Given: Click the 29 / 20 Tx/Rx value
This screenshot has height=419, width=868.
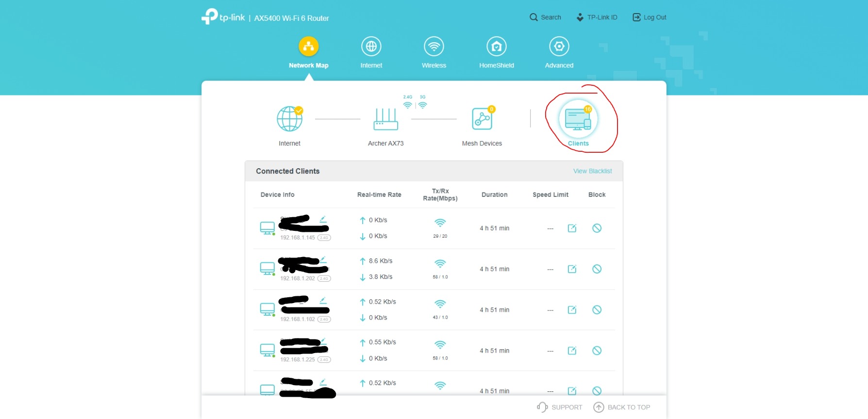Looking at the screenshot, I should tap(440, 236).
